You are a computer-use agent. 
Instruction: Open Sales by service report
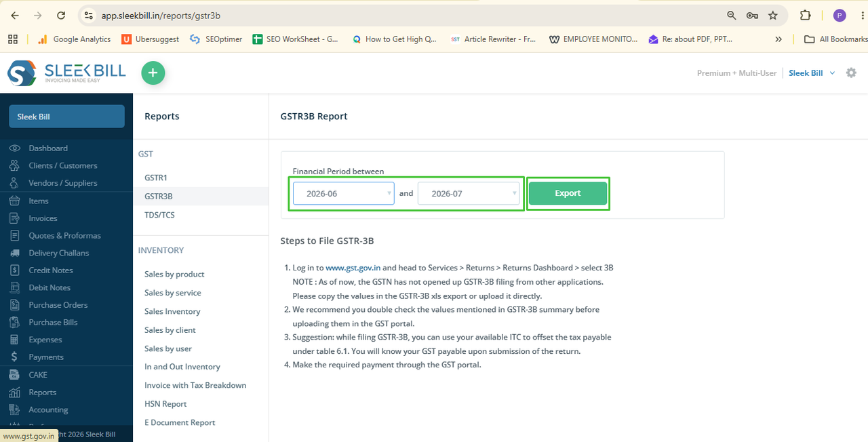[x=173, y=293]
